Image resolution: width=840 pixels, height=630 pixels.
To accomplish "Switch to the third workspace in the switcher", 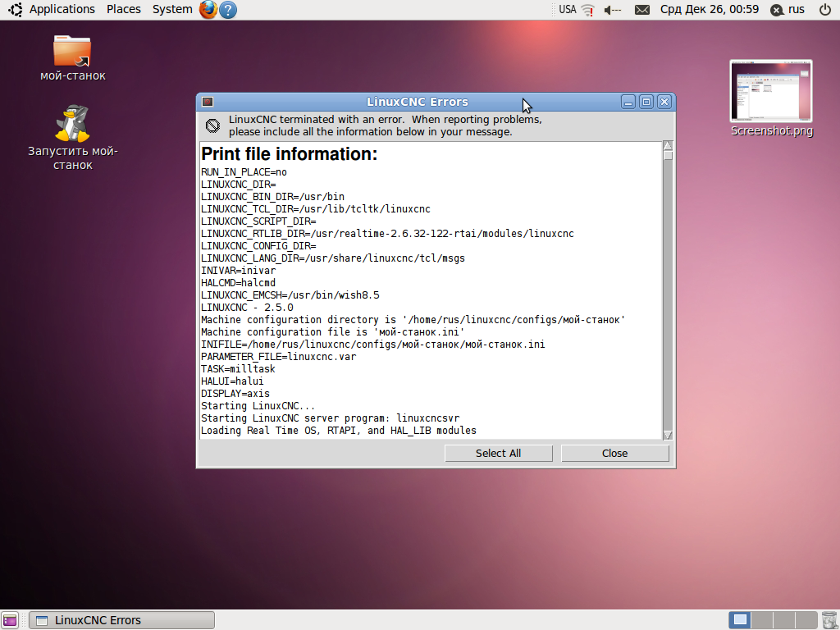I will click(x=783, y=620).
